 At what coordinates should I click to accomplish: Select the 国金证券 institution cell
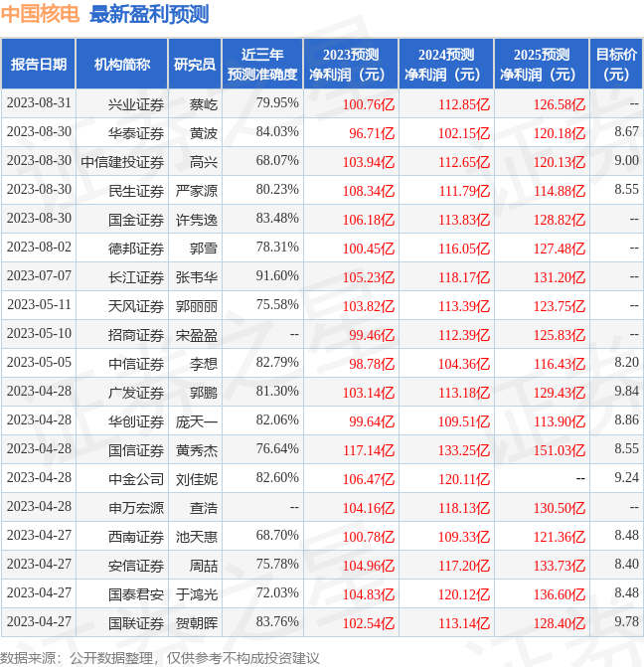(x=122, y=219)
